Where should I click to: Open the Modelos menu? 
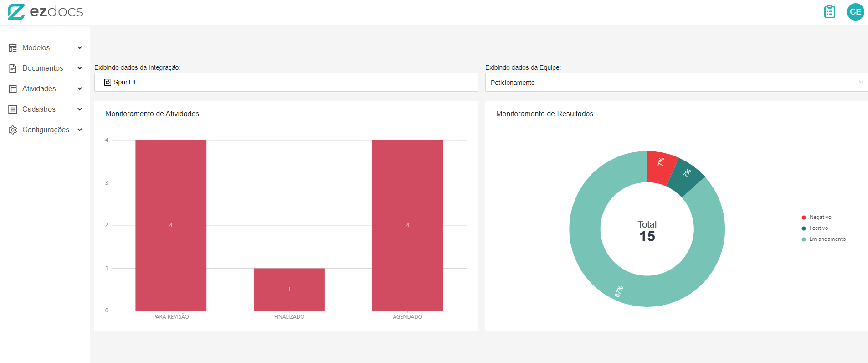(x=45, y=48)
